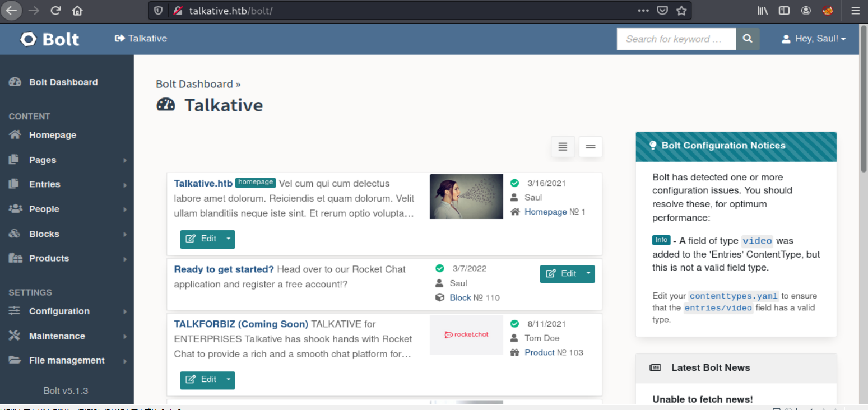
Task: Visit the Talkative site link in header
Action: (141, 39)
